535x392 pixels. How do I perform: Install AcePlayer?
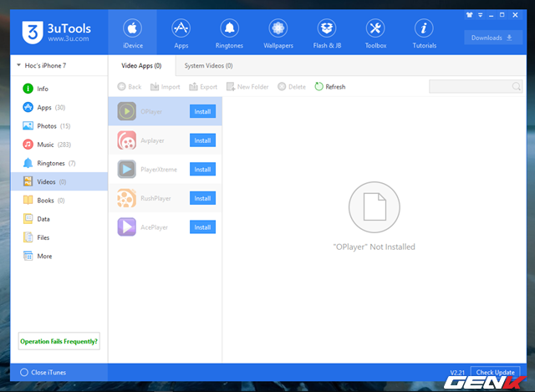click(202, 227)
